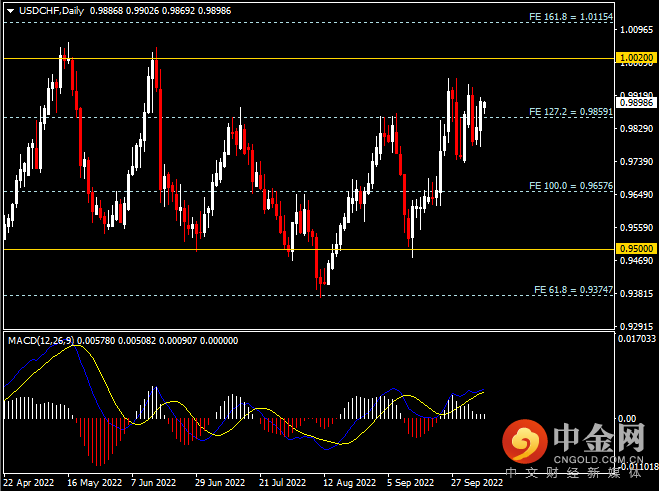The width and height of the screenshot is (659, 491).
Task: Click the 0.96490 price scale value
Action: [x=637, y=195]
